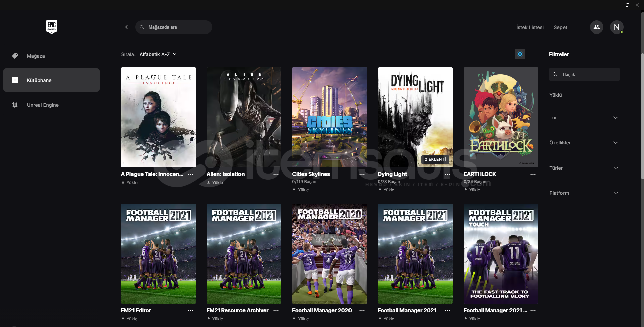The image size is (644, 327).
Task: Open the friends list icon
Action: pyautogui.click(x=596, y=27)
